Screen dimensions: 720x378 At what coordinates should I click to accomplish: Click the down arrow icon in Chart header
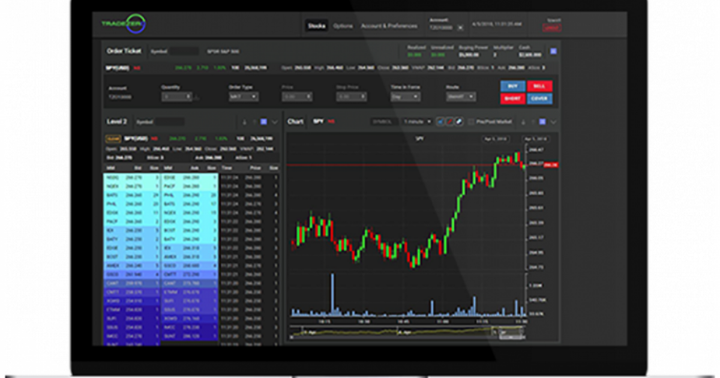pos(523,122)
